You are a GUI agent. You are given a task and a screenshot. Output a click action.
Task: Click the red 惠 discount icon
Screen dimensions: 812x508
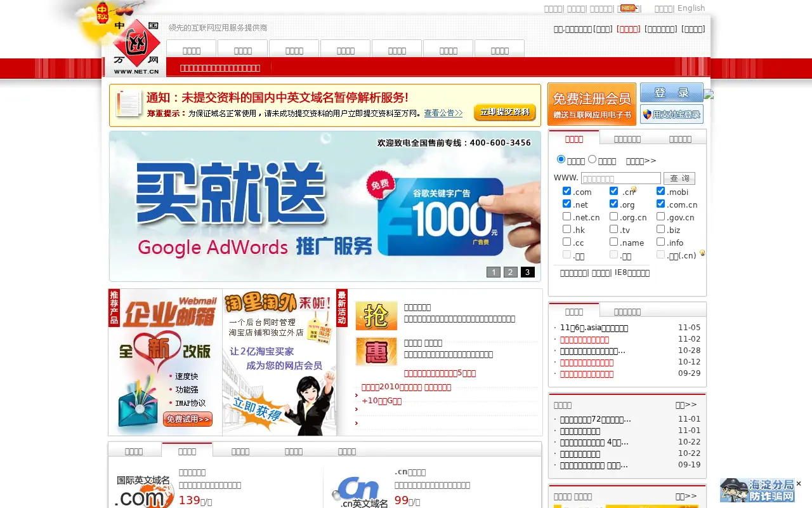coord(376,351)
